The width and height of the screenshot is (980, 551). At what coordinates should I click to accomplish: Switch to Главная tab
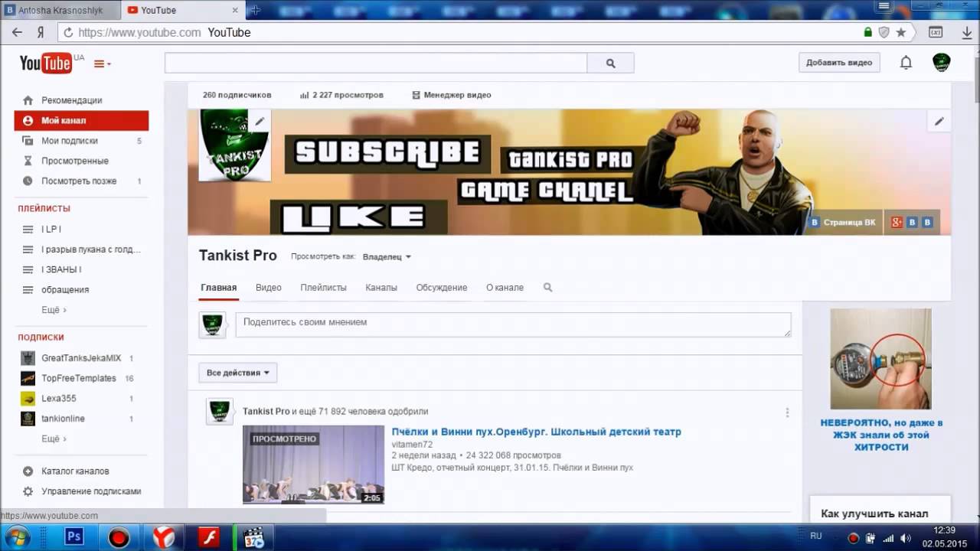tap(218, 288)
